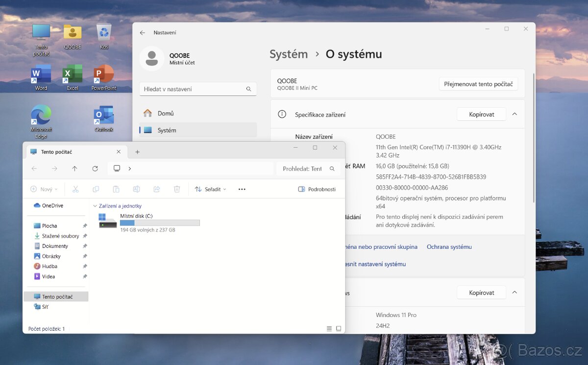Go up one folder level in Explorer
588x365 pixels.
74,169
